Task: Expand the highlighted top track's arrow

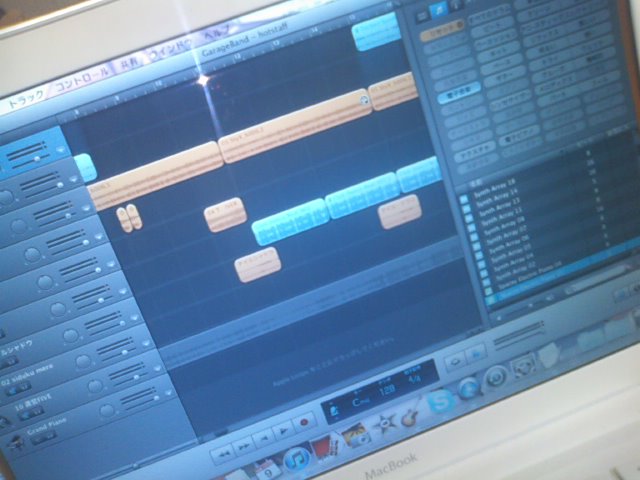Action: click(x=61, y=150)
